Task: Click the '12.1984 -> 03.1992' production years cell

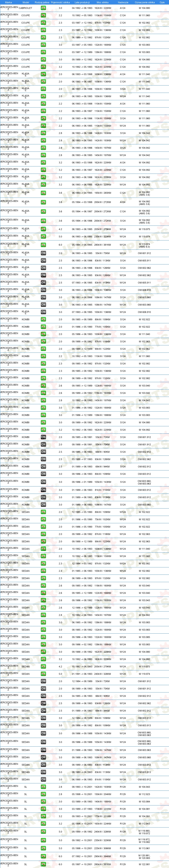Action: [82, 564]
